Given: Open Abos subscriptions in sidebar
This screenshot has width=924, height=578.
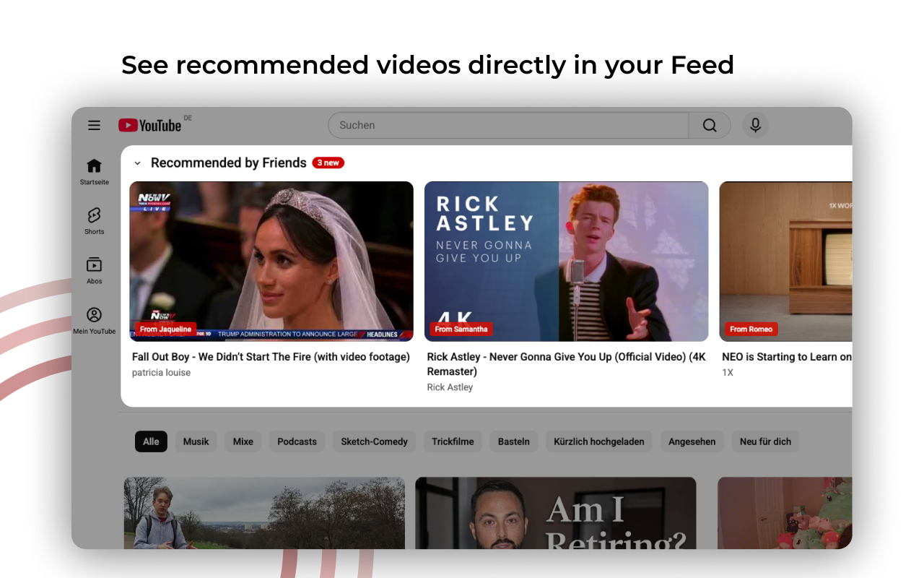Looking at the screenshot, I should (94, 271).
